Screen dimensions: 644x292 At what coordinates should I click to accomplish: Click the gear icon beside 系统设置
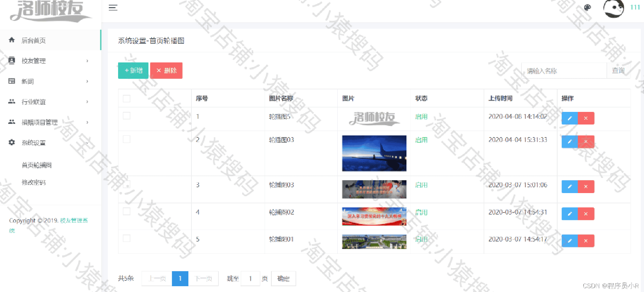(12, 142)
